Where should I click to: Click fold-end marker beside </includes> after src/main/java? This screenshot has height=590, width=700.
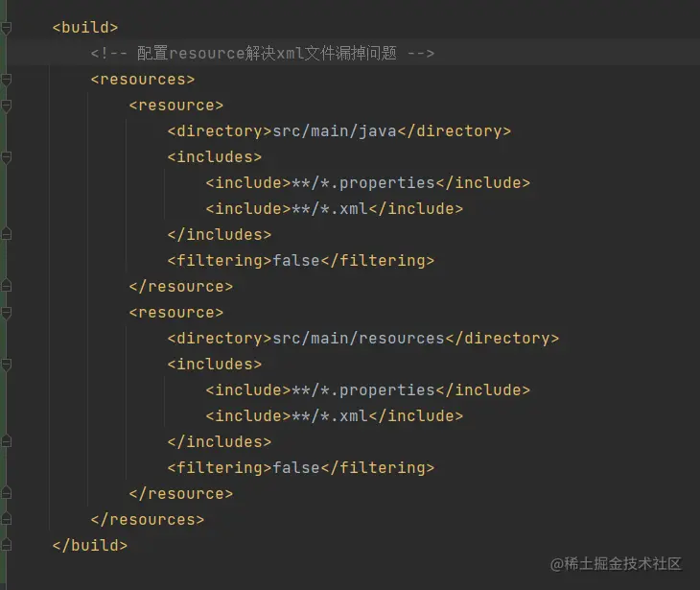tap(7, 233)
